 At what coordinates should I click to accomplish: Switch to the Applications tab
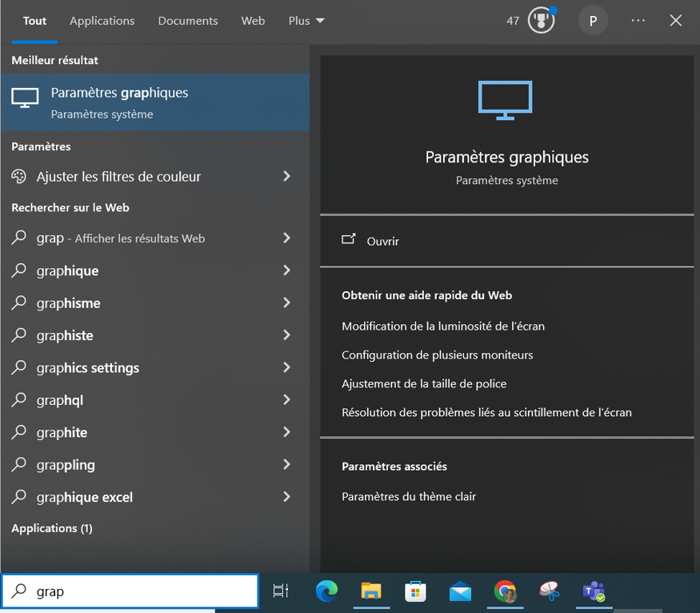pyautogui.click(x=102, y=21)
